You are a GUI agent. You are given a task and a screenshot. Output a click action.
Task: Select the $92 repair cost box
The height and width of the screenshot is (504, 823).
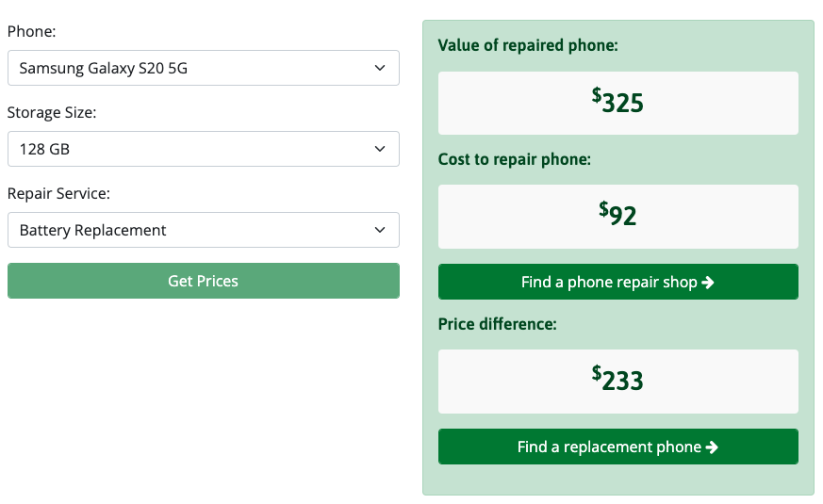coord(617,216)
